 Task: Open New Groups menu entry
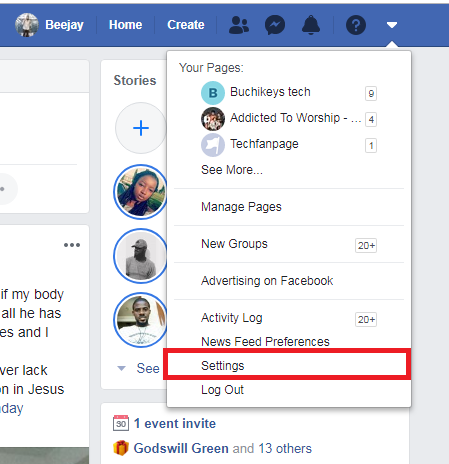(x=234, y=244)
